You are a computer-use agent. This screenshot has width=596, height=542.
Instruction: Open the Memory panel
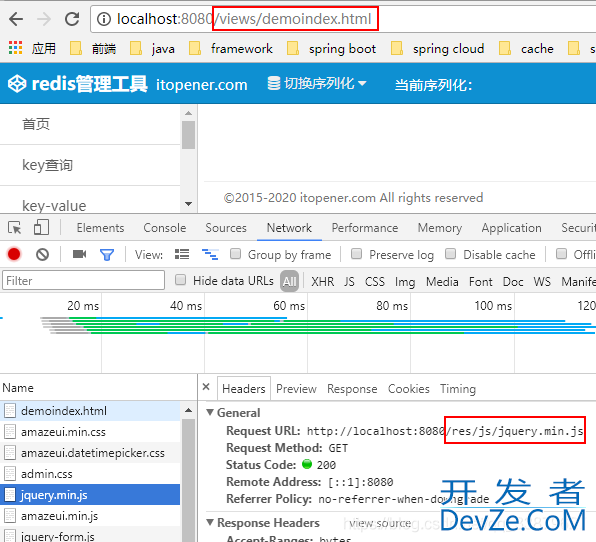point(440,228)
